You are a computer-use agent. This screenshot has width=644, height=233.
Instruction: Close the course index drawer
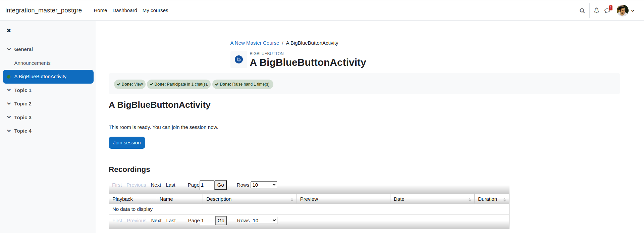click(9, 31)
